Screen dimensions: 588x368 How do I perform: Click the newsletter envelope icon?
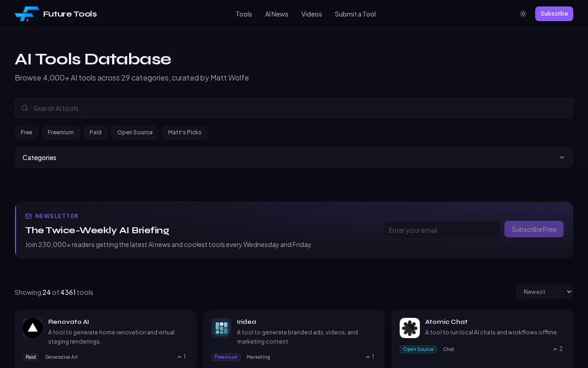pyautogui.click(x=28, y=216)
